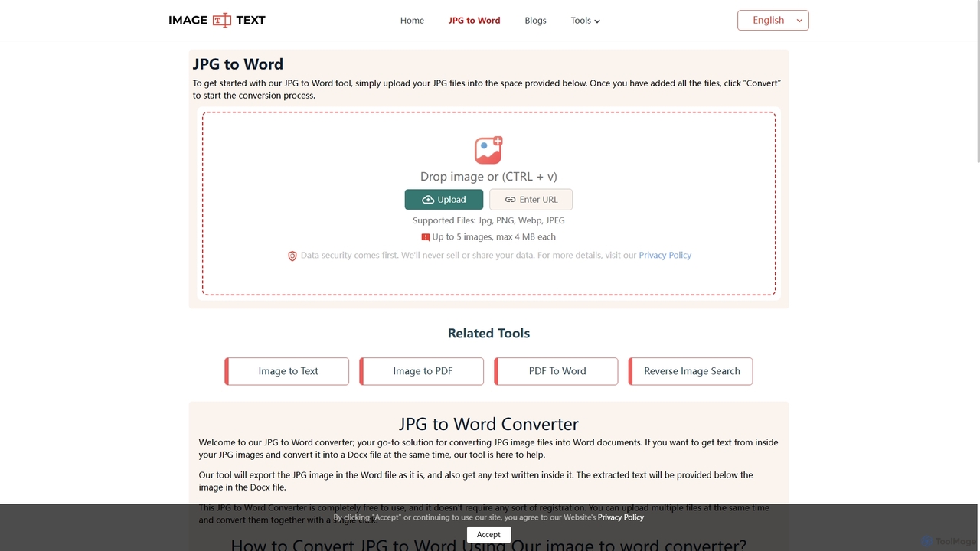The width and height of the screenshot is (980, 551).
Task: Open the English language selector
Action: (773, 21)
